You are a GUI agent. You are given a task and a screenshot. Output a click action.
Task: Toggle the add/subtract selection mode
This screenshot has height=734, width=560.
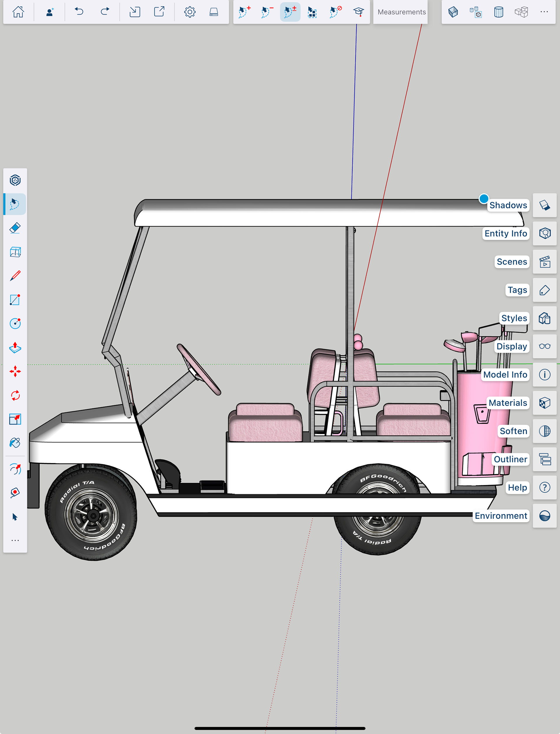[x=290, y=12]
